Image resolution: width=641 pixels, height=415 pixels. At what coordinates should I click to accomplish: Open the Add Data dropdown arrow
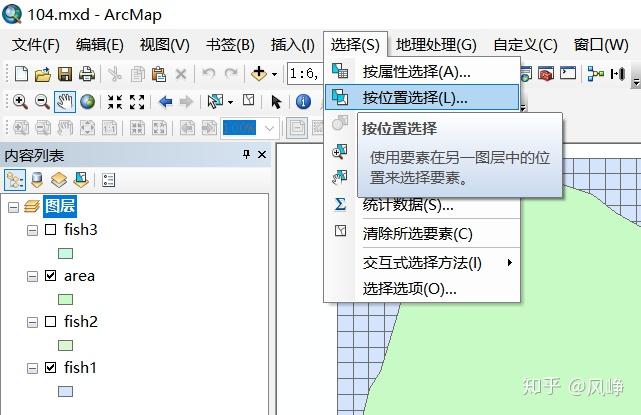tap(274, 74)
